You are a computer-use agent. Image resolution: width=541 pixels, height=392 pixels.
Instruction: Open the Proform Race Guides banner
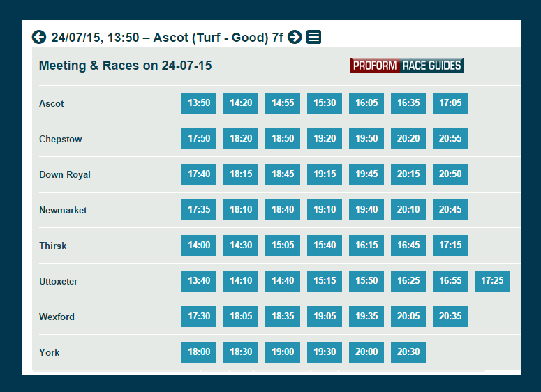pyautogui.click(x=407, y=66)
